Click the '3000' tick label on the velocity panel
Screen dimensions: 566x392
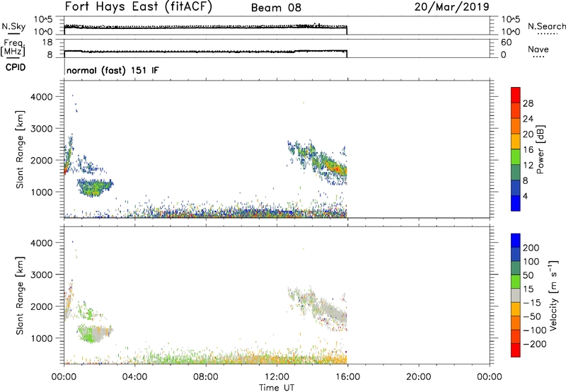(x=42, y=275)
